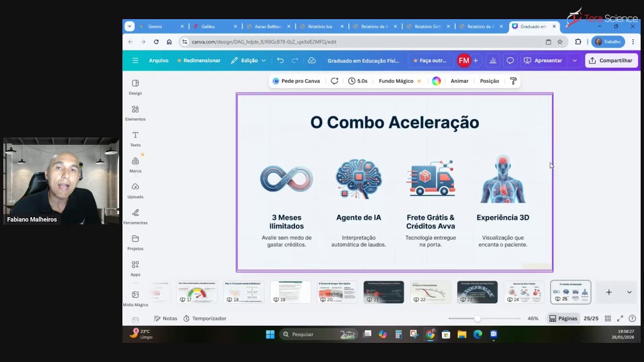644x362 pixels.
Task: Select page 22 thumbnail
Action: tap(431, 292)
